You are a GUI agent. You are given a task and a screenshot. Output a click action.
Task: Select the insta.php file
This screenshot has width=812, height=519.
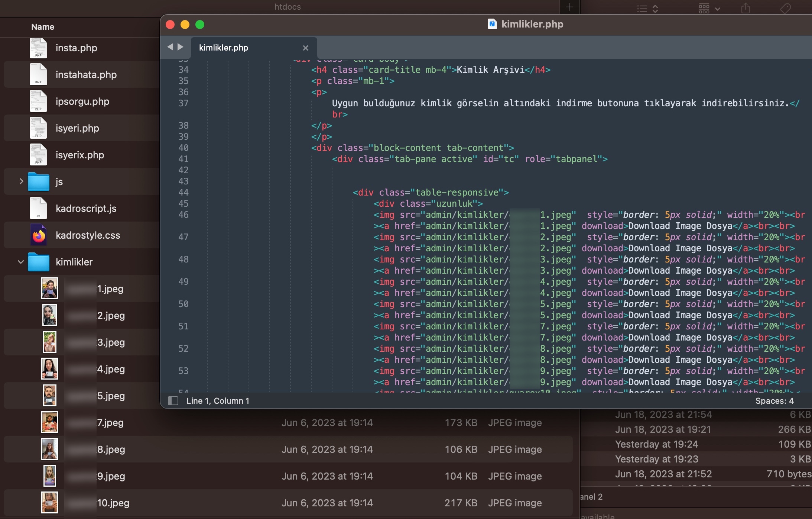click(x=76, y=48)
